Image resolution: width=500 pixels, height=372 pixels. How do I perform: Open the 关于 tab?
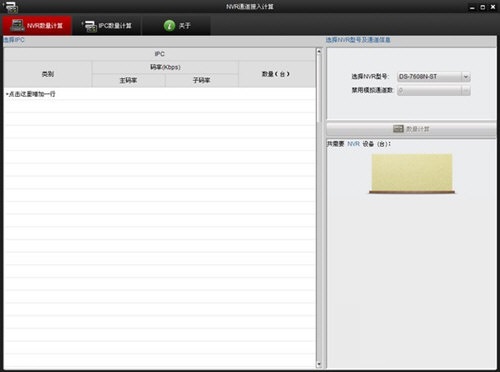[177, 26]
